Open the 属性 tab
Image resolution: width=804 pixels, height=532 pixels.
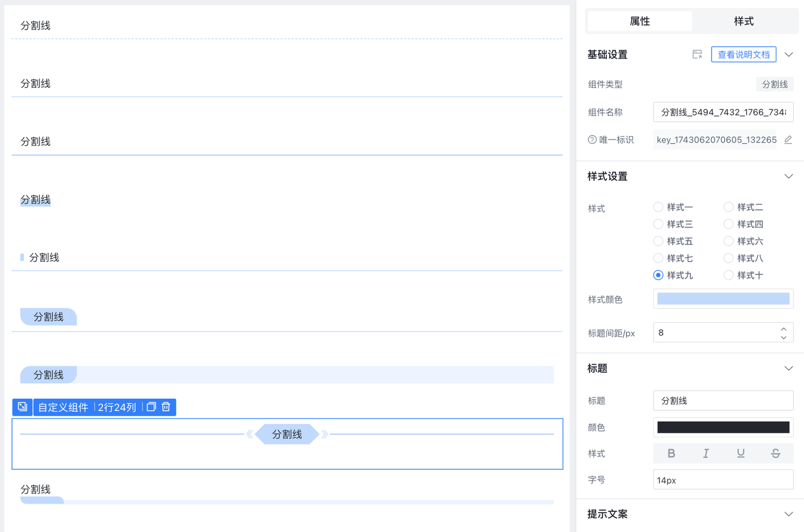coord(639,21)
